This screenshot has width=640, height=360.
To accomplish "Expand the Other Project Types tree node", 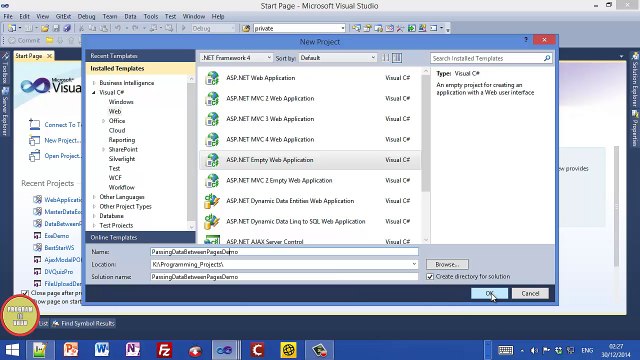I will [x=94, y=207].
